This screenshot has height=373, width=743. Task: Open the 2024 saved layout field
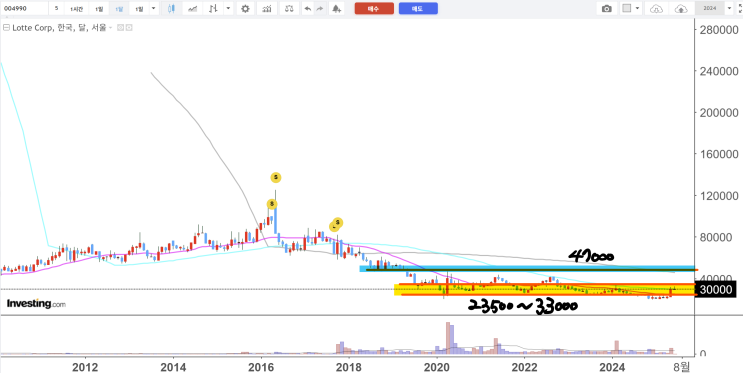pos(709,9)
